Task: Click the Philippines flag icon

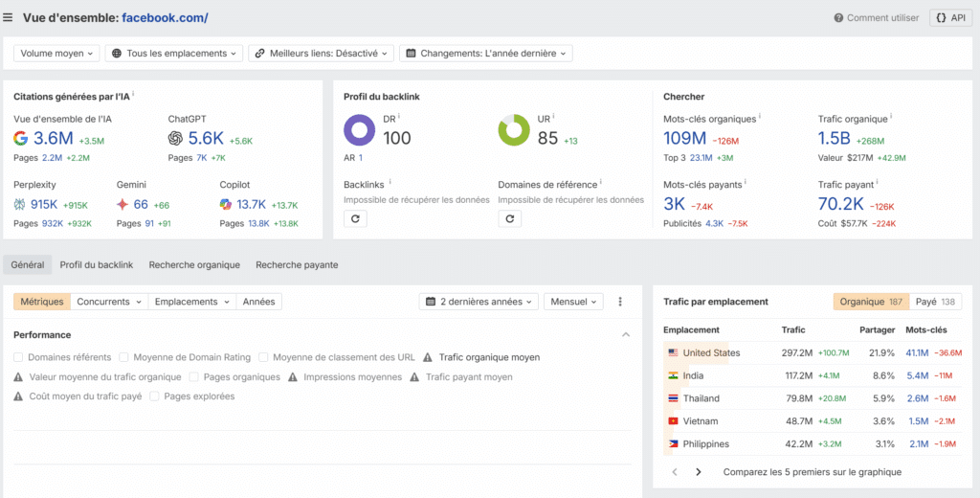Action: point(673,444)
